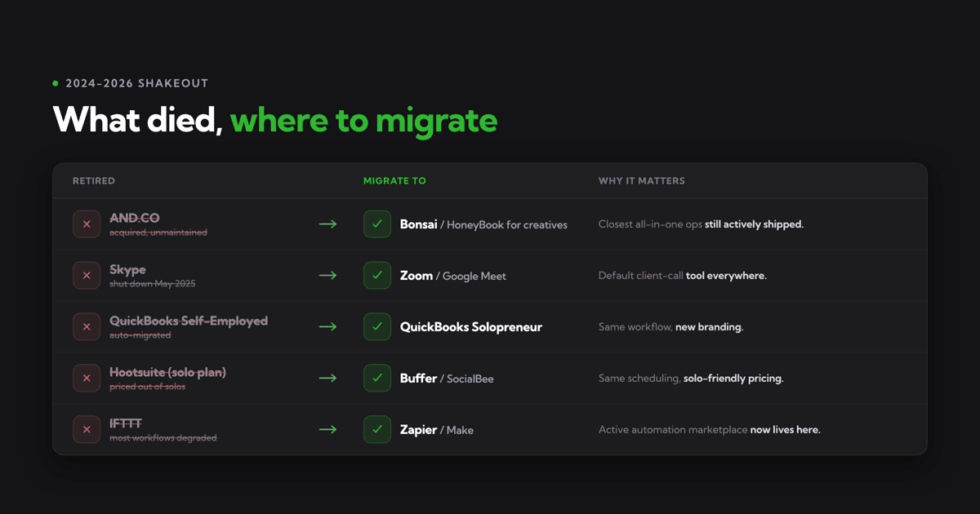Click the red X icon beside Hootsuite

(87, 378)
